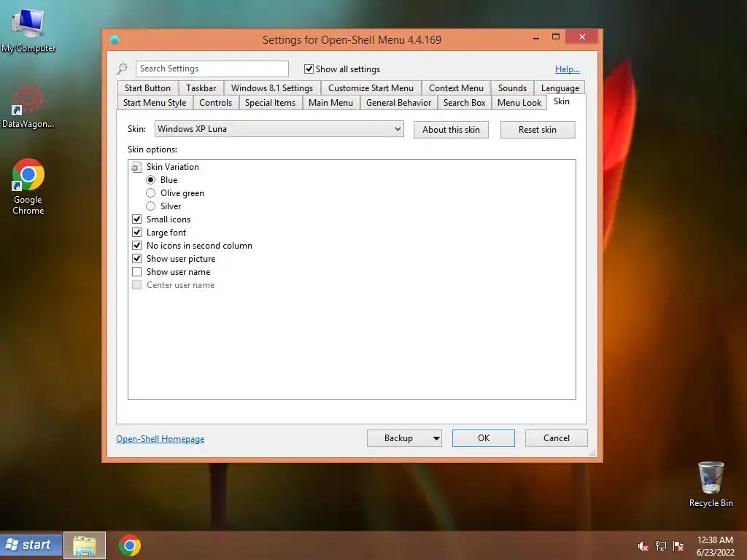Uncheck the Small icons option
The image size is (747, 560).
(136, 219)
